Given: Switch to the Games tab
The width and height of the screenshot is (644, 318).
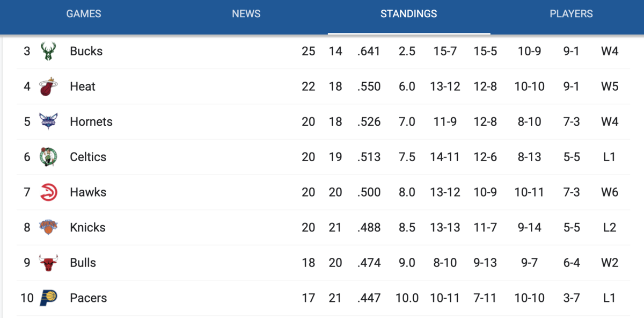Looking at the screenshot, I should (84, 14).
